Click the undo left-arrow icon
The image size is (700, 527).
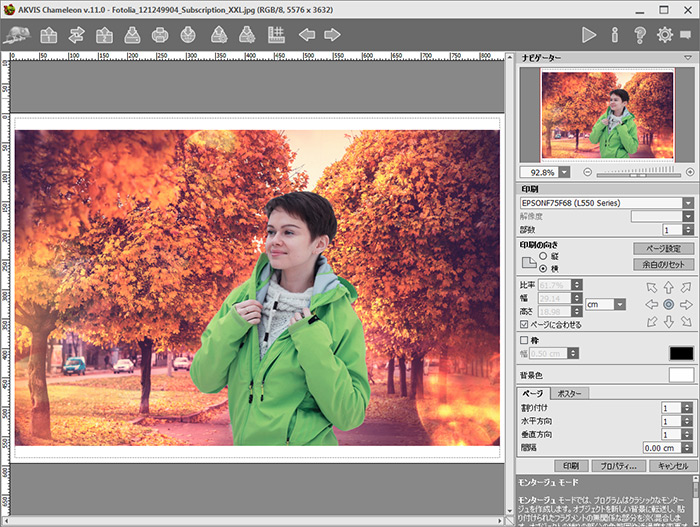(x=307, y=35)
